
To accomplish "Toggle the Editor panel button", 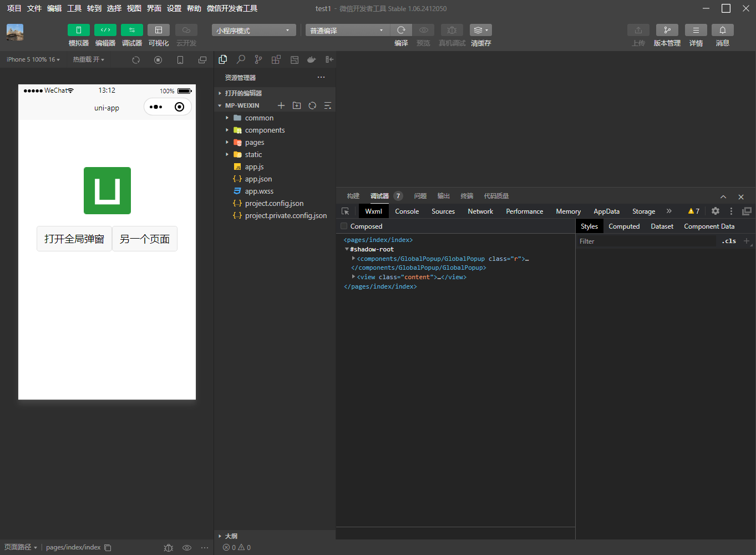I will coord(105,30).
